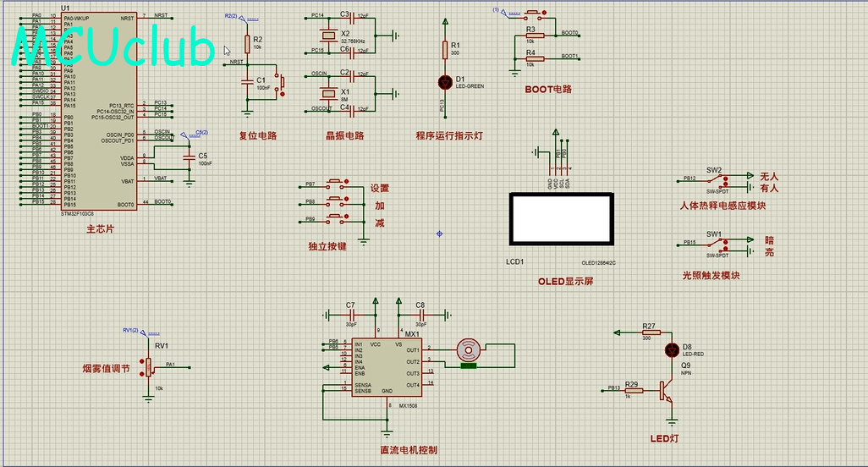The width and height of the screenshot is (868, 467).
Task: Select capacitor C5 near VDDA
Action: 190,158
